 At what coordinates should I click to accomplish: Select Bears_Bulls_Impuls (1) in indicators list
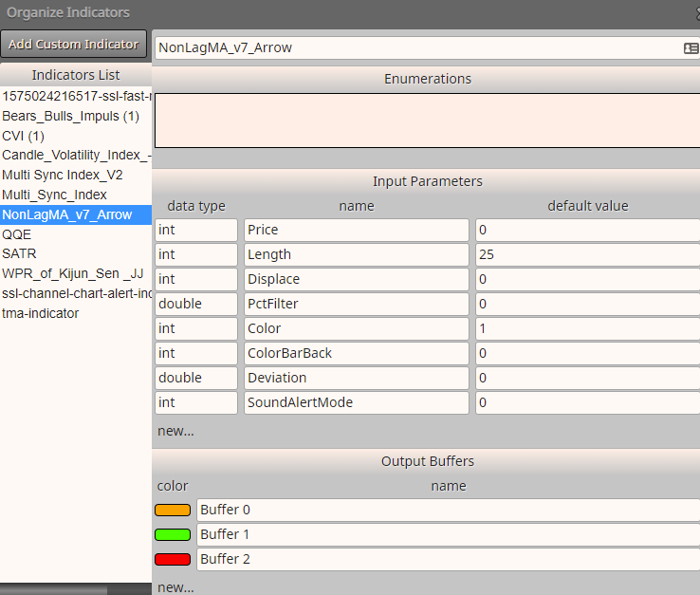76,116
